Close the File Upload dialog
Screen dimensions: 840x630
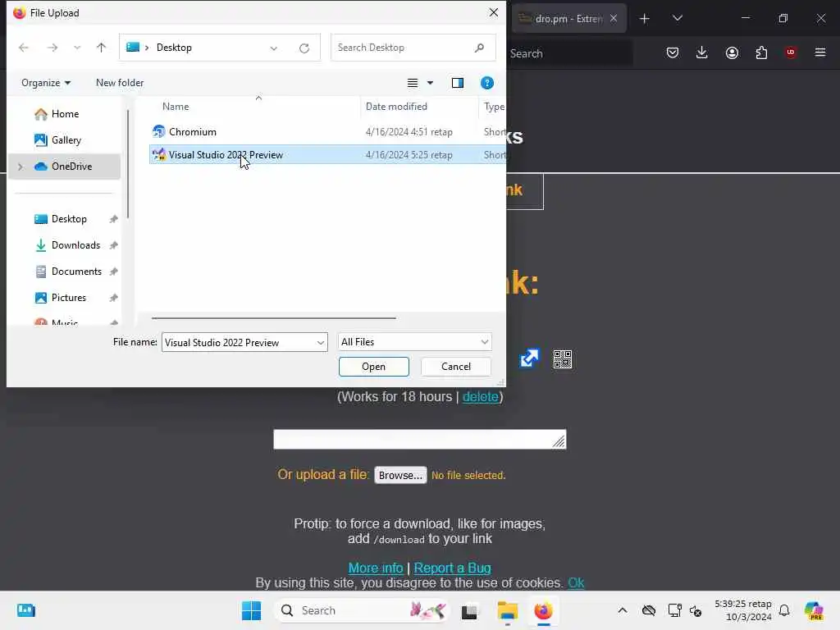tap(493, 12)
